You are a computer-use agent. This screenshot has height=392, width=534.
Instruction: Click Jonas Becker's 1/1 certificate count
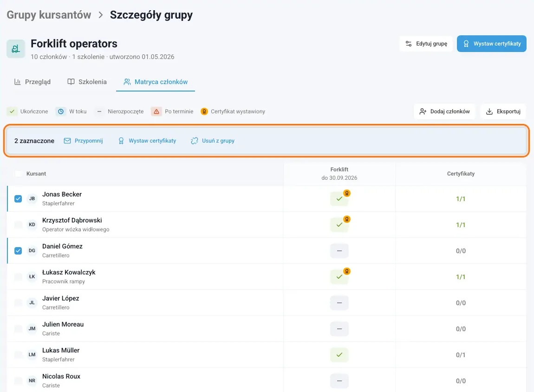tap(461, 199)
